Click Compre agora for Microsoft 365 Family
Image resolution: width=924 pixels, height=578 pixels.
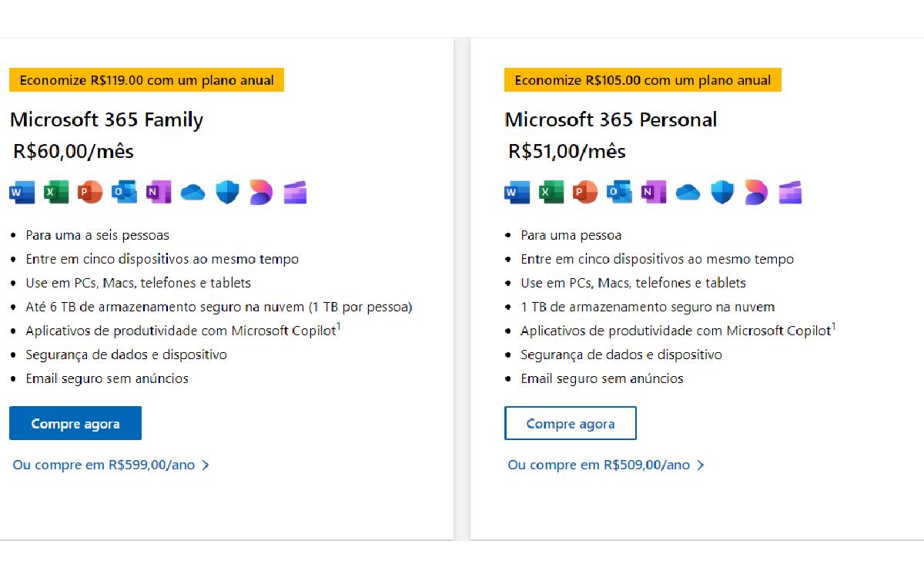tap(75, 423)
